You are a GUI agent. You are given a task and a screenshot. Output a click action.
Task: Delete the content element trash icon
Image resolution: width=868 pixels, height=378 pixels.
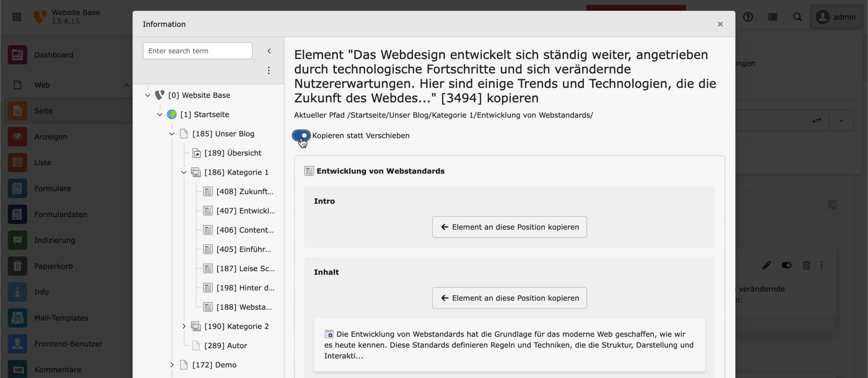coord(807,266)
